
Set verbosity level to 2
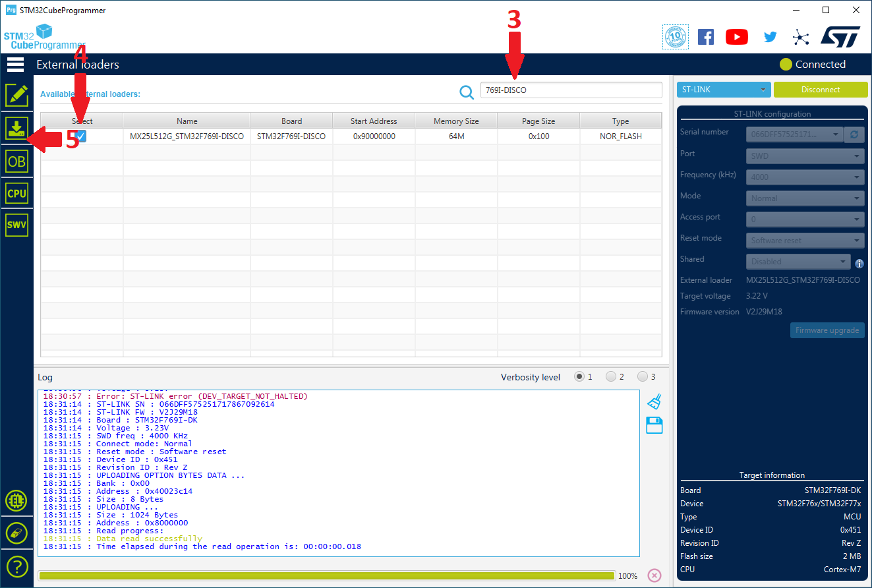pos(611,377)
